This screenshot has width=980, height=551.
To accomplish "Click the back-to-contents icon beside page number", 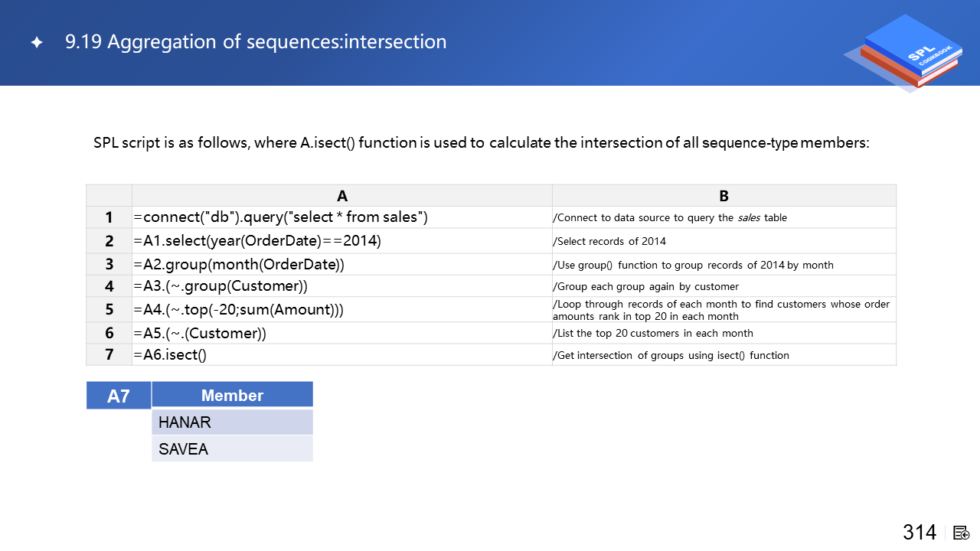I will click(x=962, y=533).
